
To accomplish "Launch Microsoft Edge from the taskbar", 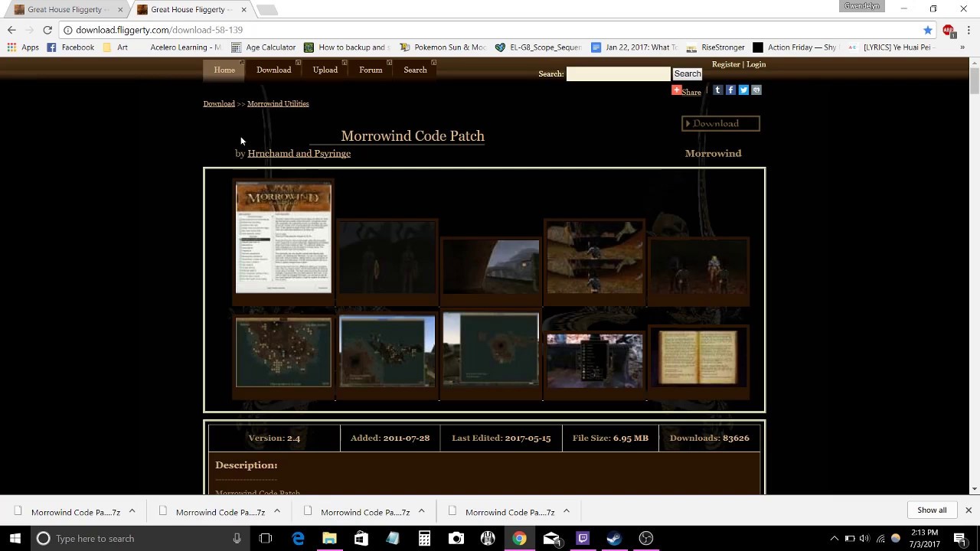I will [298, 539].
